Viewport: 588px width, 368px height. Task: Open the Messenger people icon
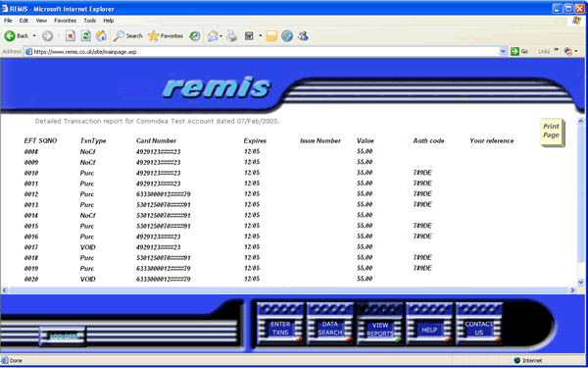click(303, 36)
